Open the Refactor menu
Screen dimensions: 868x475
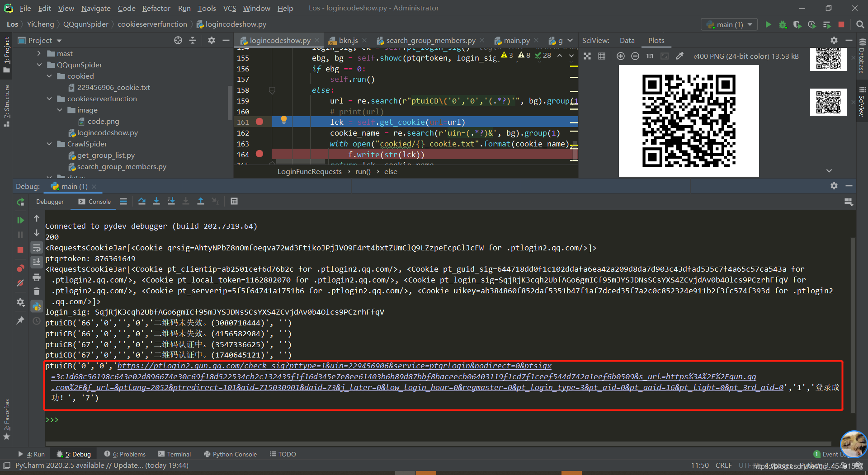(x=156, y=8)
